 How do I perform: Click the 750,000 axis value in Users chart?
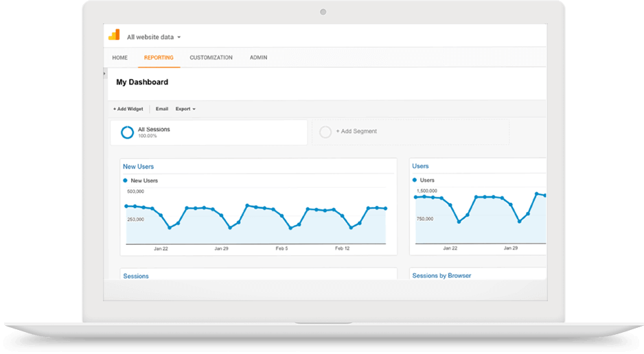pyautogui.click(x=425, y=219)
